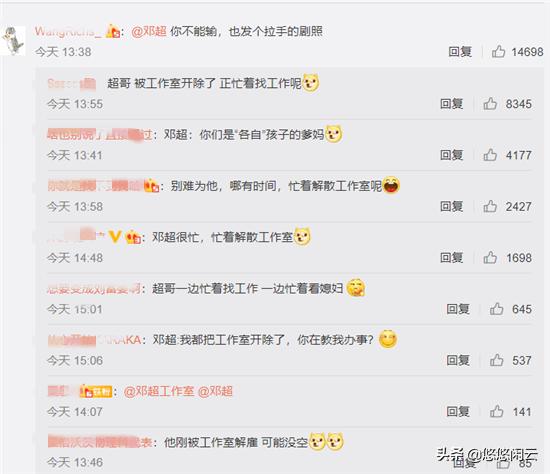The image size is (550, 474).
Task: Open commenter's cat avatar at top left
Action: [13, 41]
